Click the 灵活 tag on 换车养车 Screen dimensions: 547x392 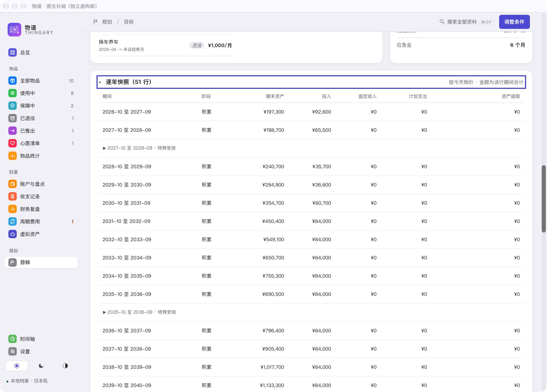coord(197,46)
